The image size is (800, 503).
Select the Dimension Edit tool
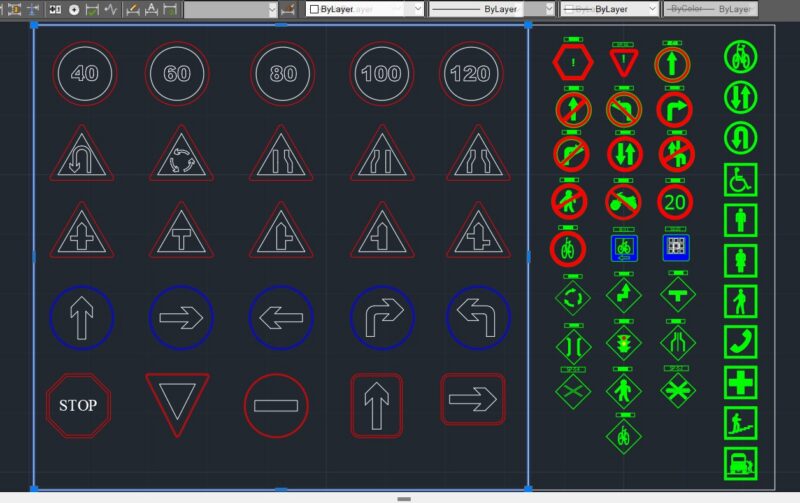click(x=133, y=9)
